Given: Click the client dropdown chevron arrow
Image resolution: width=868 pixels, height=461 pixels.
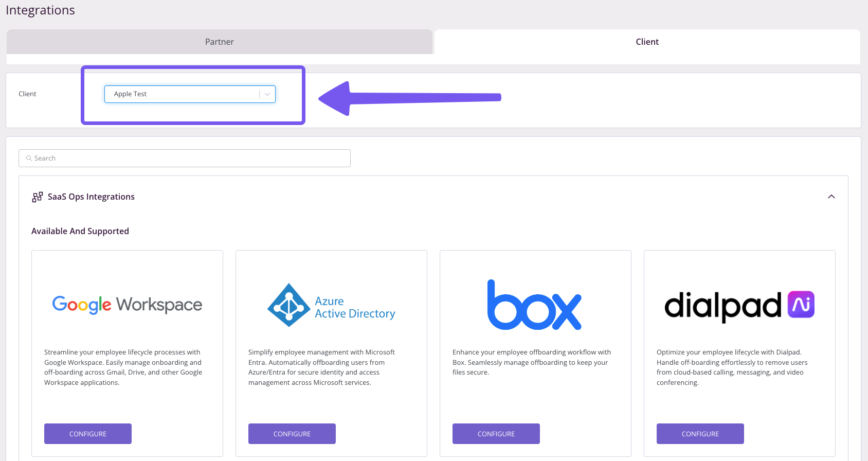Looking at the screenshot, I should (x=267, y=94).
